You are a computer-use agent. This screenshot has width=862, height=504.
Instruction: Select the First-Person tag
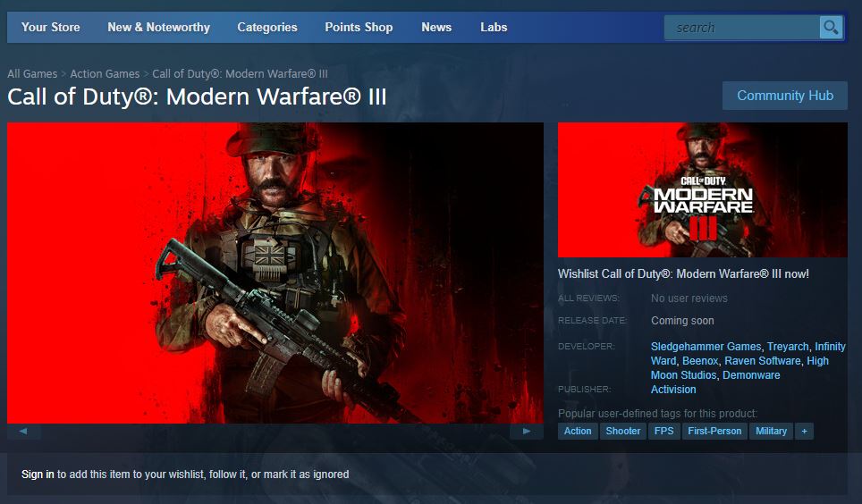coord(714,432)
